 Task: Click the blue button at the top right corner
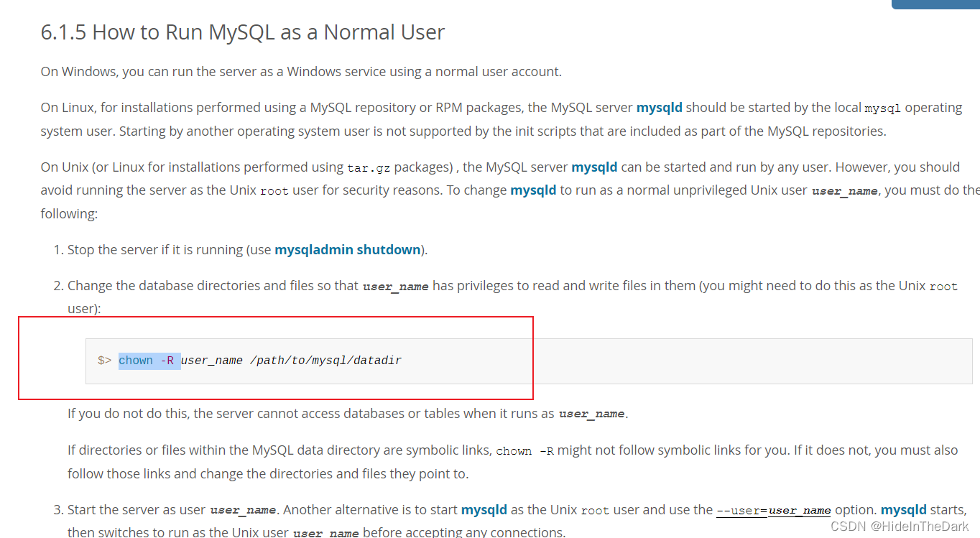tap(935, 4)
